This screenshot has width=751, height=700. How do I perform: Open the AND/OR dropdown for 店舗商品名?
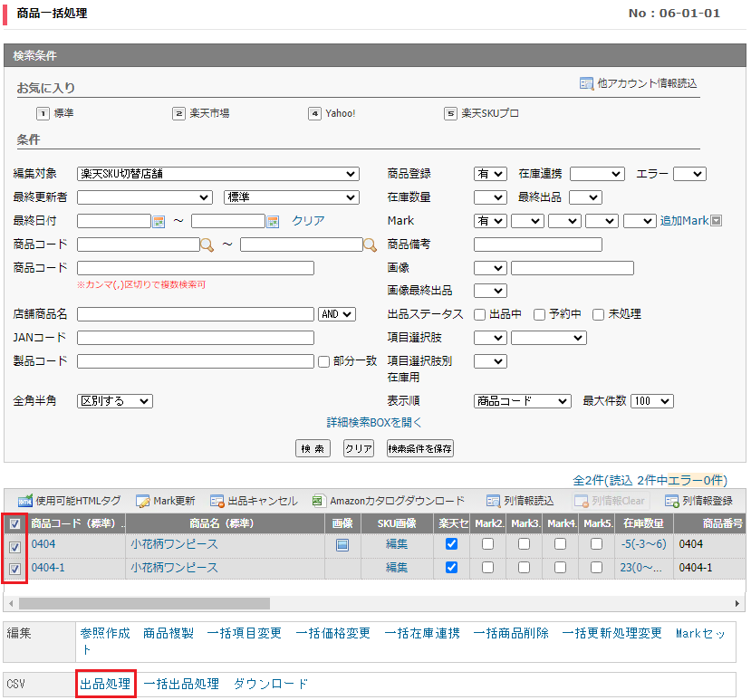pos(337,314)
